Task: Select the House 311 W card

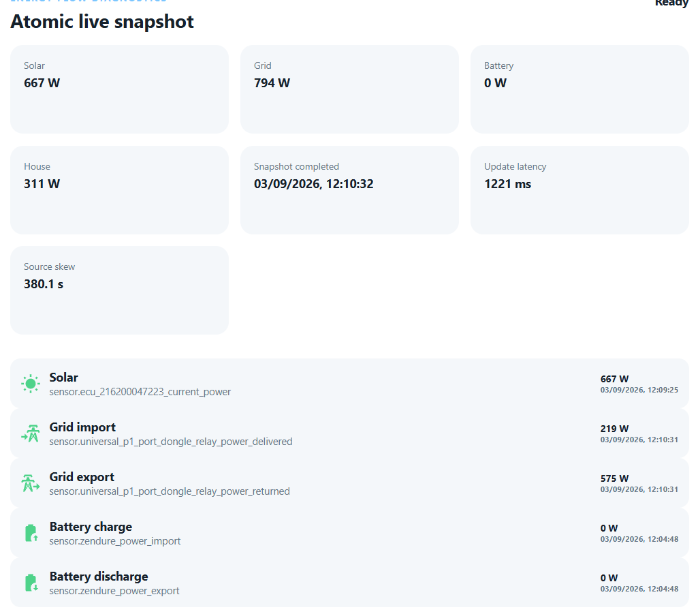Action: tap(119, 190)
